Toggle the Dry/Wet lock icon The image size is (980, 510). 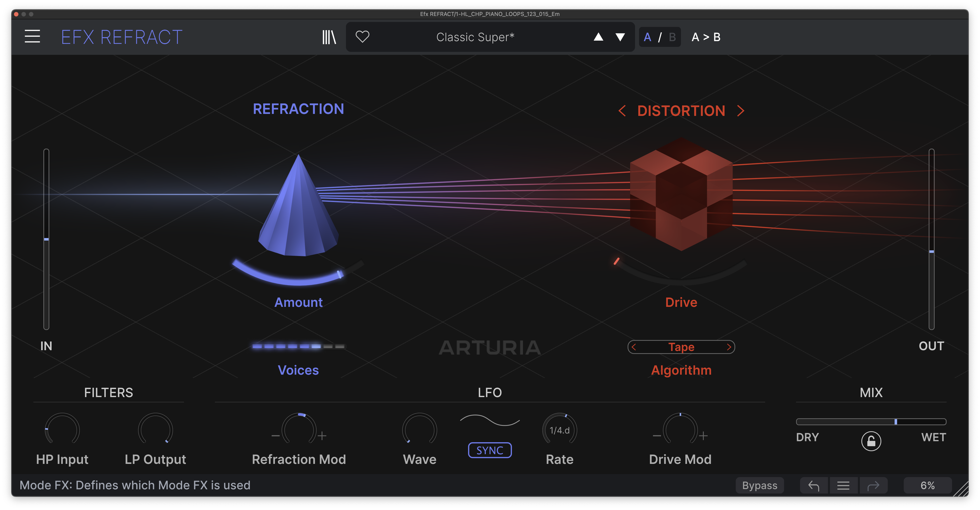click(x=871, y=441)
